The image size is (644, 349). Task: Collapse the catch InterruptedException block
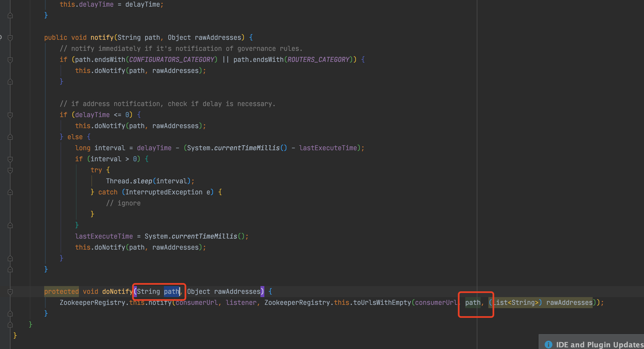coord(10,192)
